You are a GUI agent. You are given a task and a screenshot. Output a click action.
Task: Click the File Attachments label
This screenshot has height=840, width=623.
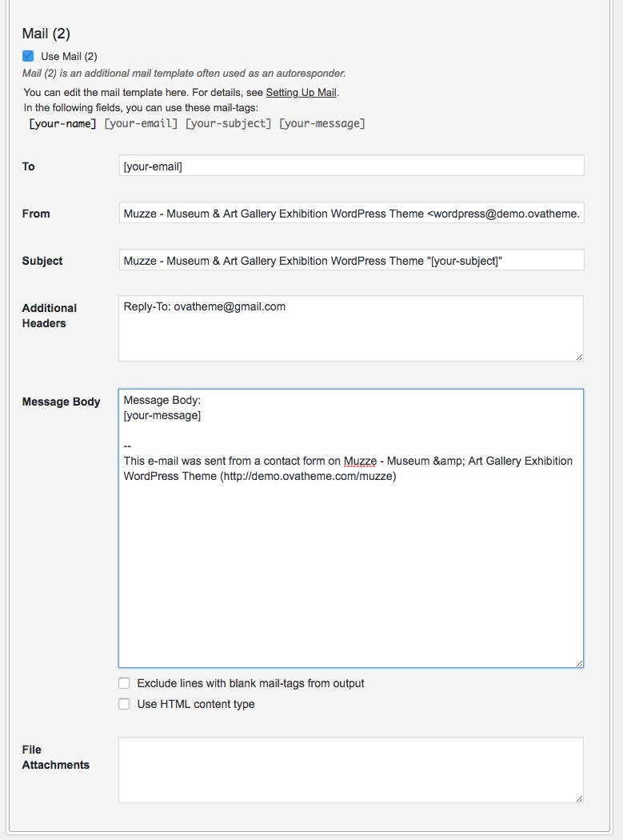[56, 757]
